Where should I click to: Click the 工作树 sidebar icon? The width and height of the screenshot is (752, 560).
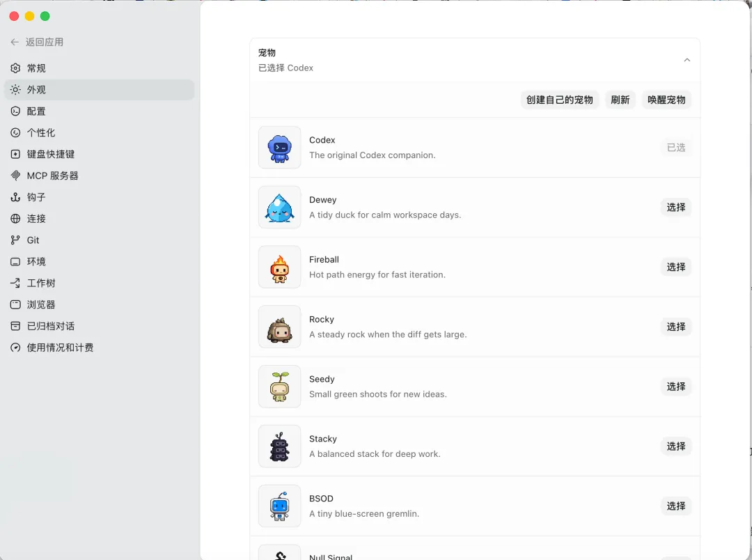[15, 283]
